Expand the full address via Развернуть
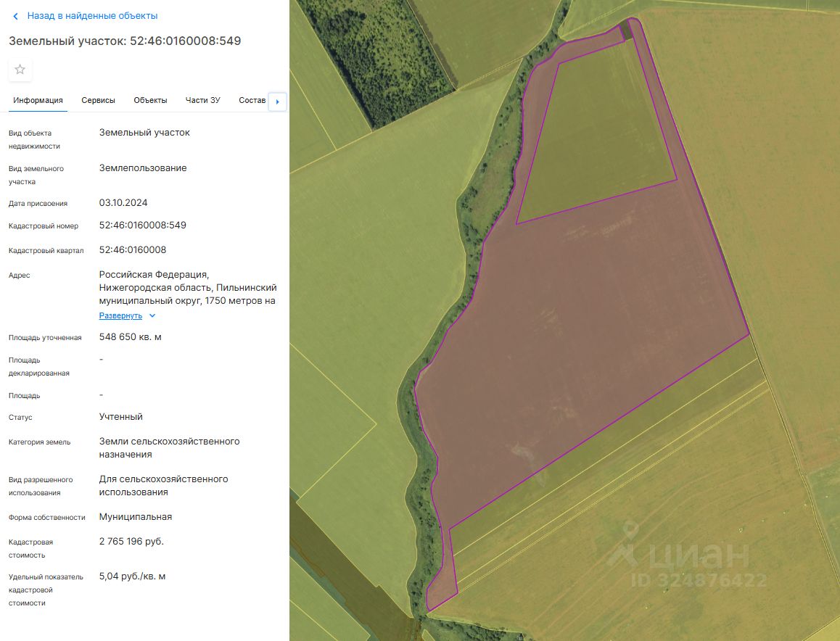The height and width of the screenshot is (641, 840). pos(120,315)
